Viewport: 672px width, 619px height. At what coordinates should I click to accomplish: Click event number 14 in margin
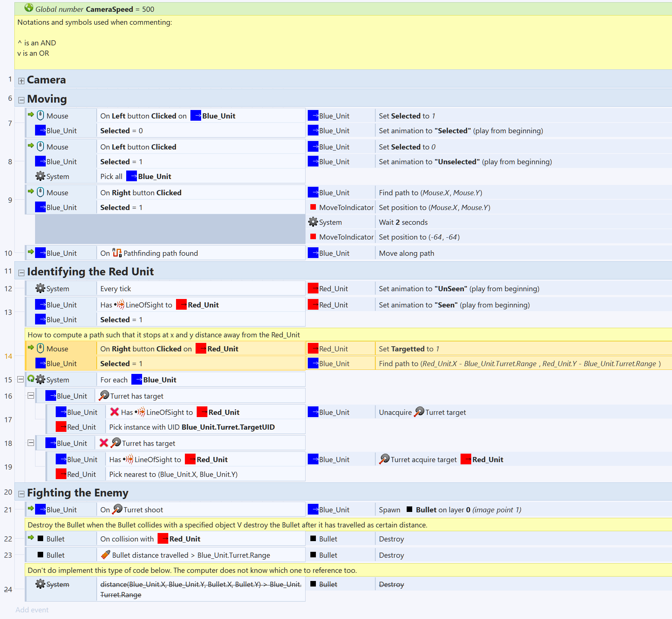[x=8, y=356]
